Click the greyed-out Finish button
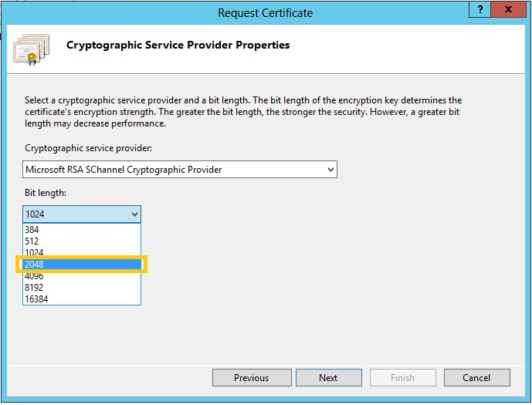532x405 pixels. [402, 378]
